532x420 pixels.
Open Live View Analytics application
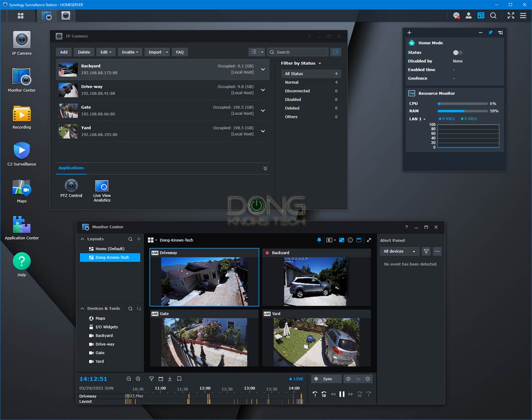pos(102,191)
